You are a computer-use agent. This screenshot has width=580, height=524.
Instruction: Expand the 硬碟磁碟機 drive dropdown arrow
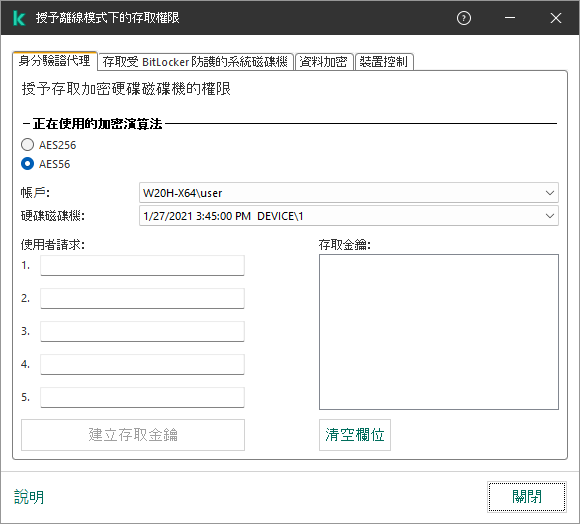click(550, 216)
